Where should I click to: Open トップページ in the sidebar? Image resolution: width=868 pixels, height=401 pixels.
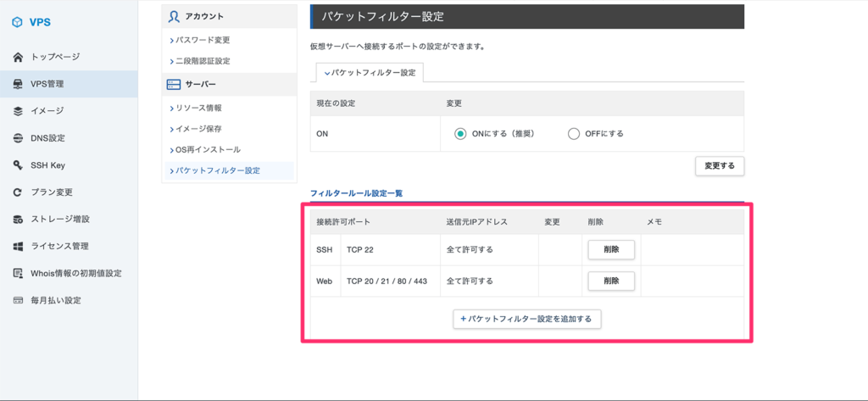point(69,57)
